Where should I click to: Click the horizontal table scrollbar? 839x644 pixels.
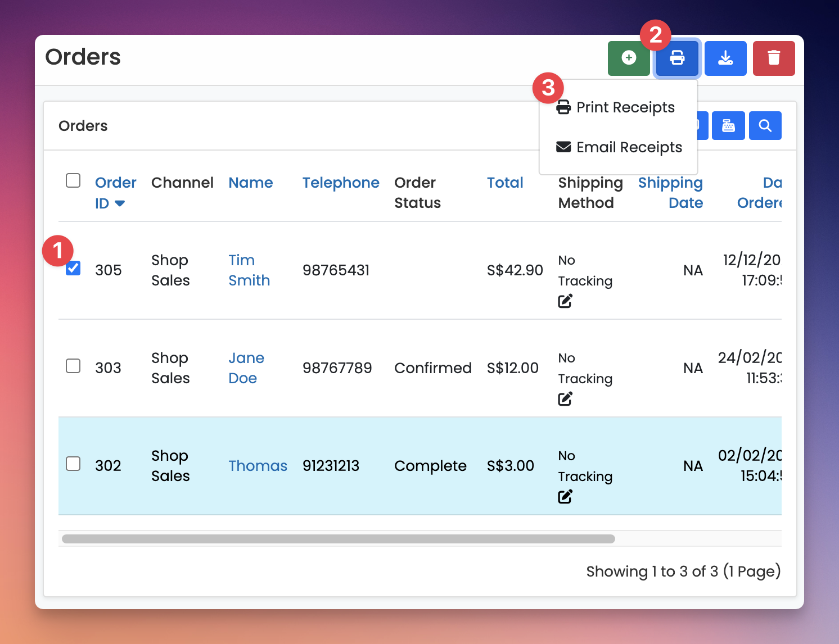pyautogui.click(x=338, y=539)
